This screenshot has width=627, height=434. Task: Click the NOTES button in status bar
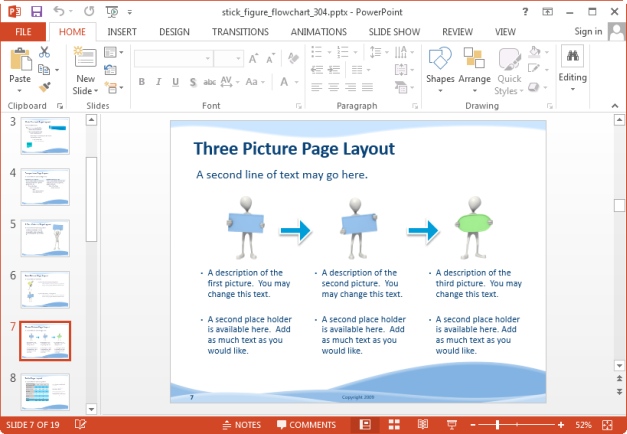point(240,425)
